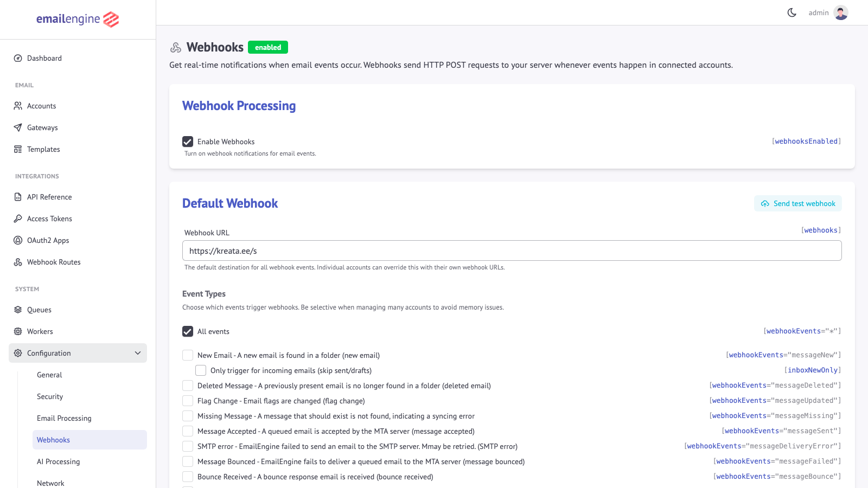
Task: Click the webhookEvents="messageUpdated" key
Action: pyautogui.click(x=776, y=400)
